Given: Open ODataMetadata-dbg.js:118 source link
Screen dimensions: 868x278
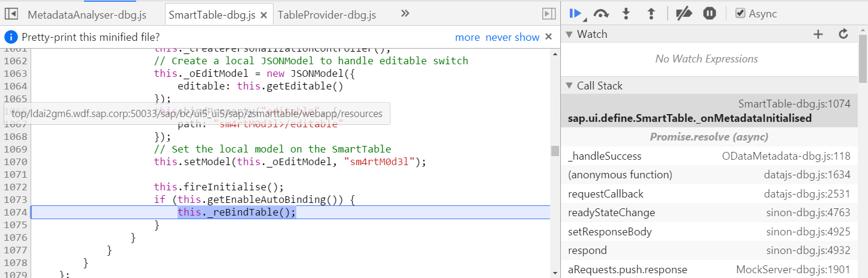Looking at the screenshot, I should pos(786,156).
